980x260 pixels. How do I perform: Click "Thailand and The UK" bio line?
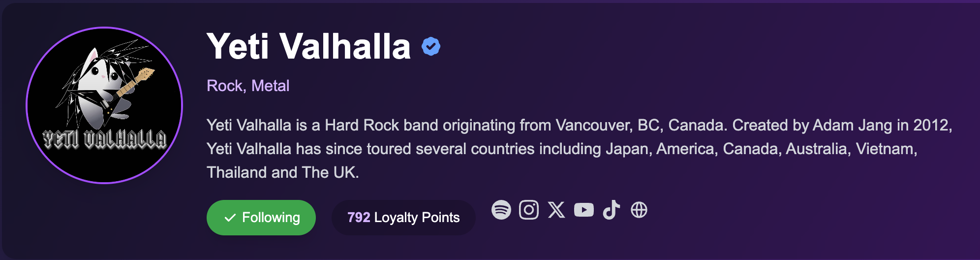click(x=283, y=172)
